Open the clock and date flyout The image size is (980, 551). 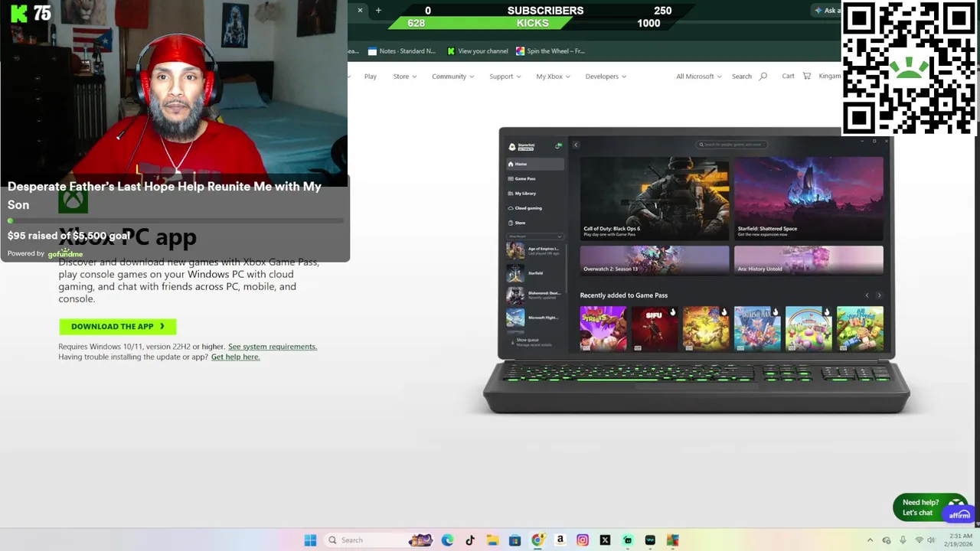pos(960,540)
